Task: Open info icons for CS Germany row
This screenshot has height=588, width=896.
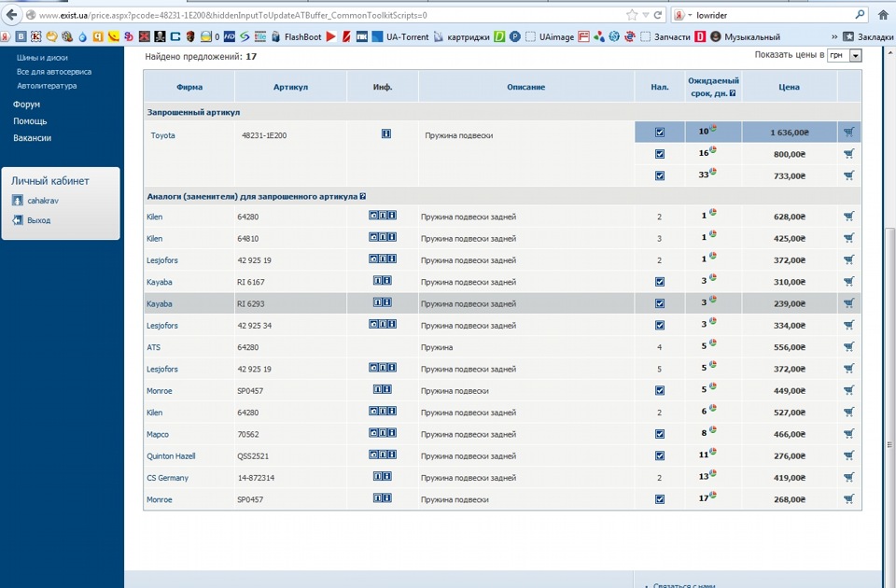Action: point(383,476)
